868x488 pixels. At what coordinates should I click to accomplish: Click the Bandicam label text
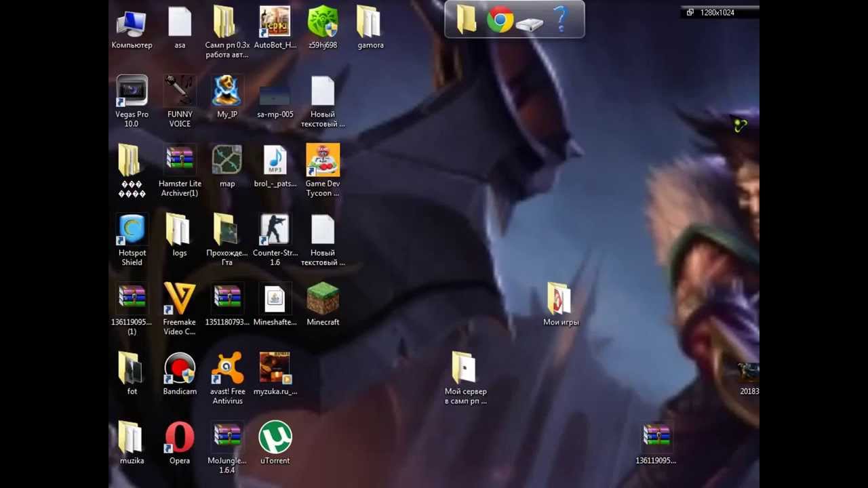click(180, 392)
